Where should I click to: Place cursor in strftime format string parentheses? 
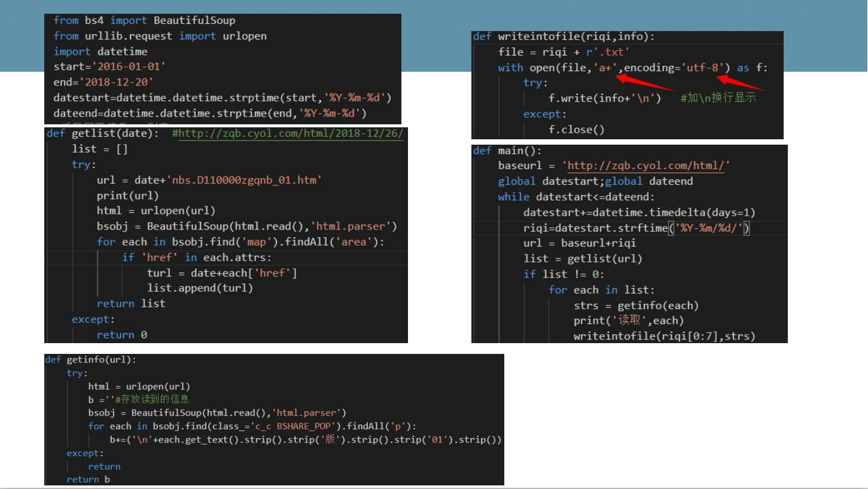point(708,228)
